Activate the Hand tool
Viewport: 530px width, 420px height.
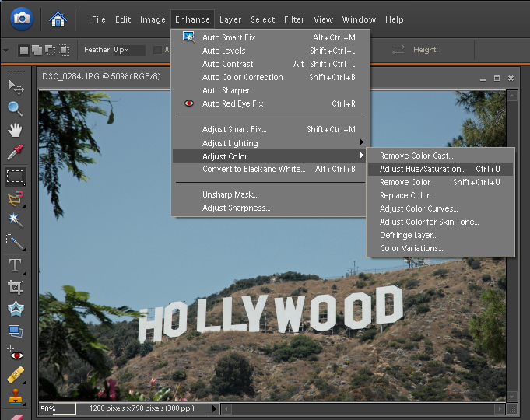pyautogui.click(x=16, y=130)
